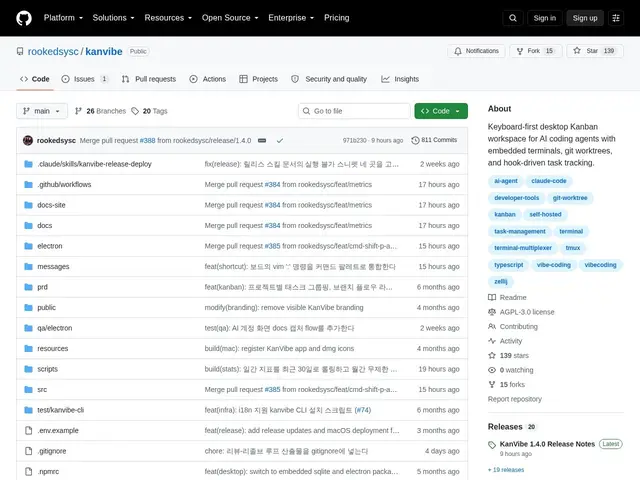
Task: Click the Sign in button
Action: coord(544,18)
